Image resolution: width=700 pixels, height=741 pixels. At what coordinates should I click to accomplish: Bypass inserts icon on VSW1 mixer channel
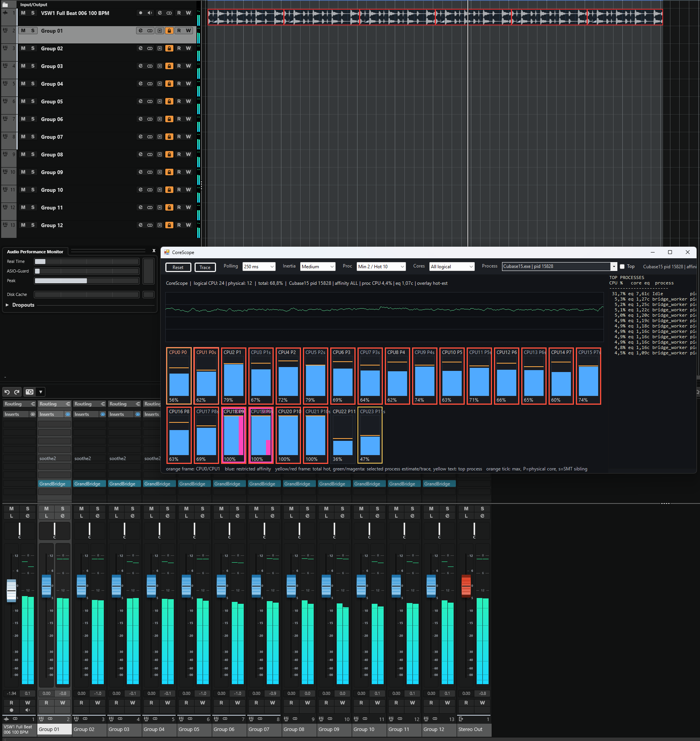(x=33, y=414)
